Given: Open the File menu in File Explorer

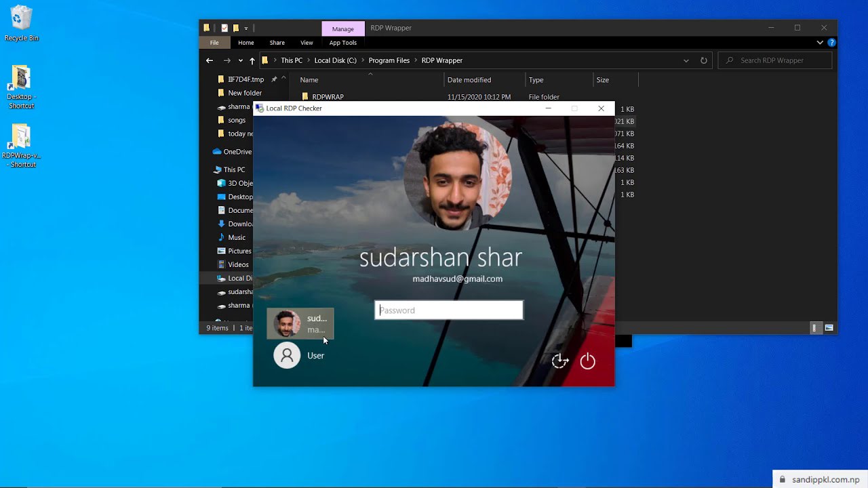Looking at the screenshot, I should pyautogui.click(x=214, y=42).
